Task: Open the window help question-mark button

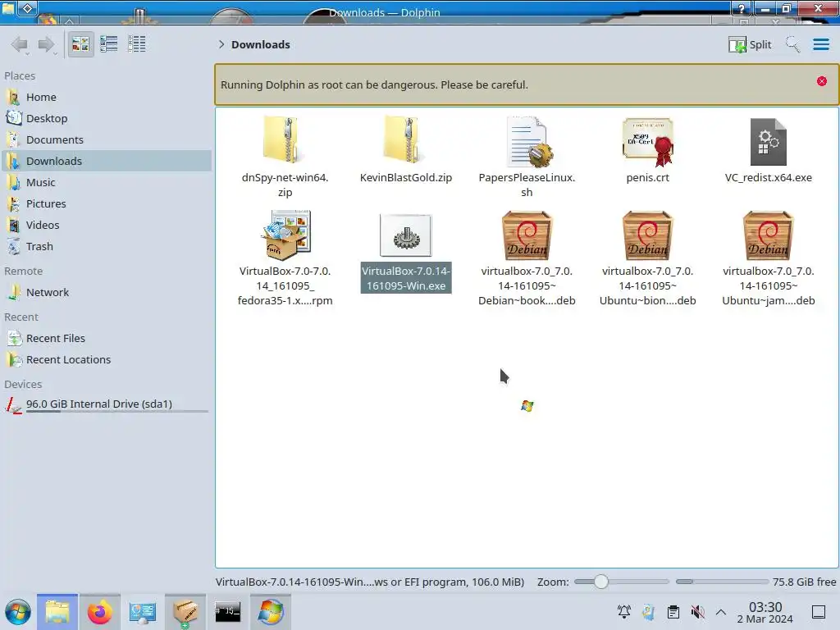Action: point(742,8)
